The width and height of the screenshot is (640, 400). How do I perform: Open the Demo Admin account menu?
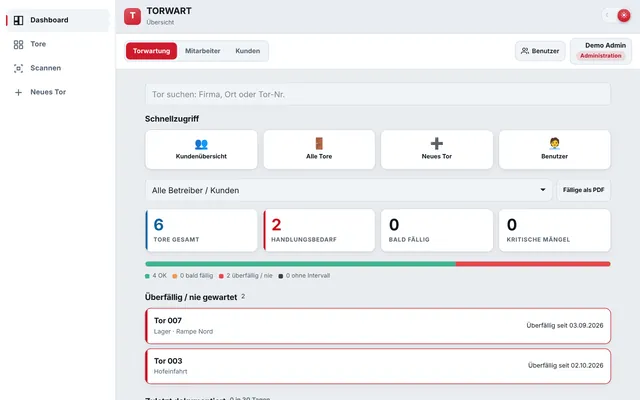pyautogui.click(x=601, y=51)
